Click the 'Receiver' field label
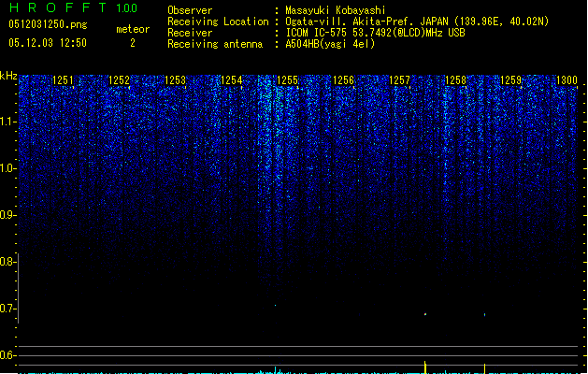 (190, 33)
